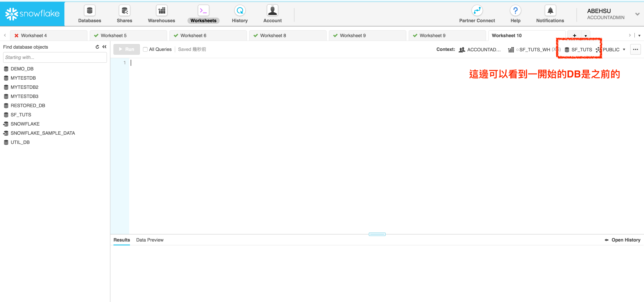Image resolution: width=644 pixels, height=302 pixels.
Task: Add a new worksheet tab
Action: click(574, 36)
